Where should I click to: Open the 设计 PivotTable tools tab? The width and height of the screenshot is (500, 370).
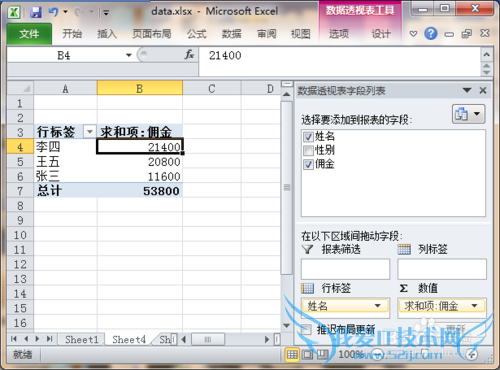(381, 34)
